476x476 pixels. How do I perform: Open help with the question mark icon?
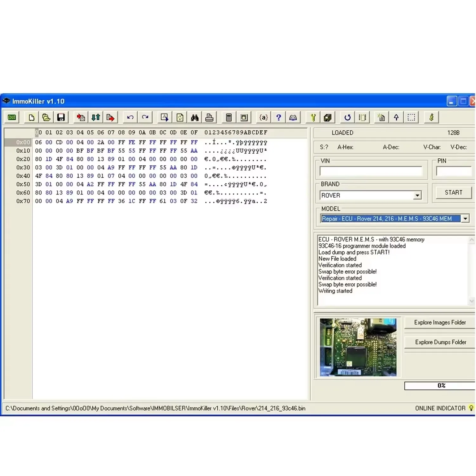pos(278,117)
